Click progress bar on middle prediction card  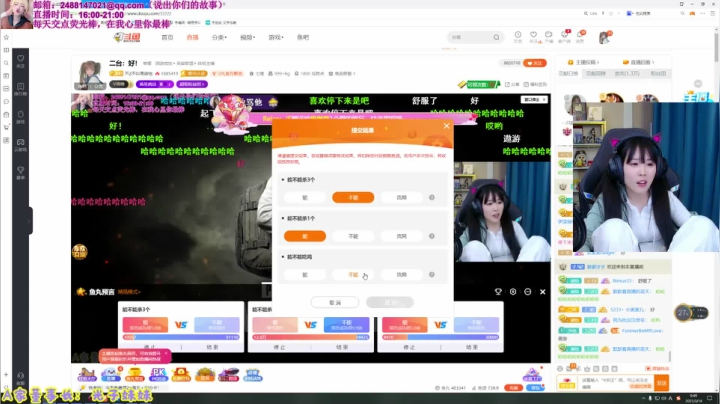tap(311, 337)
